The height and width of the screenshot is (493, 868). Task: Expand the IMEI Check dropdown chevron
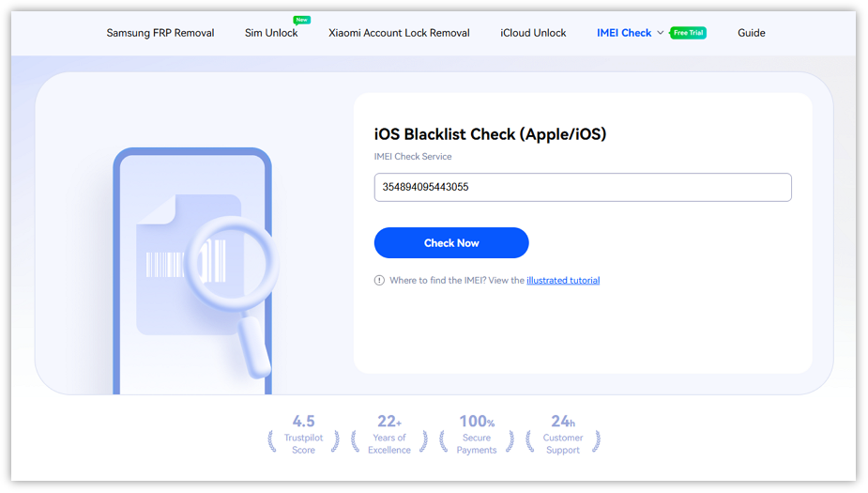pyautogui.click(x=661, y=33)
